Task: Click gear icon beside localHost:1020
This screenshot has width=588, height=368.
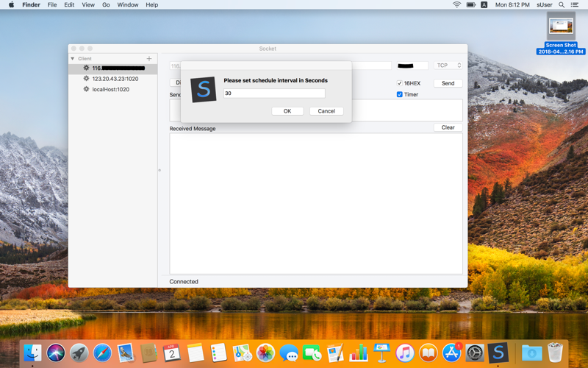Action: click(x=86, y=89)
